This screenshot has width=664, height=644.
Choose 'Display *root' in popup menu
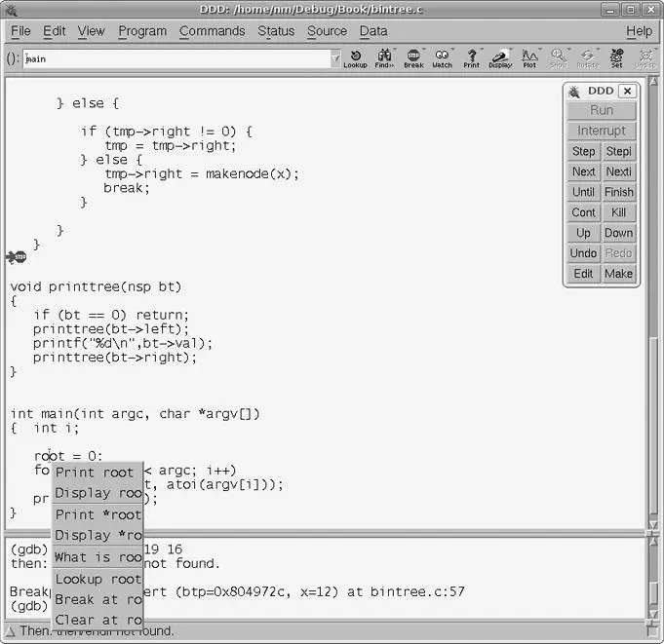point(98,535)
